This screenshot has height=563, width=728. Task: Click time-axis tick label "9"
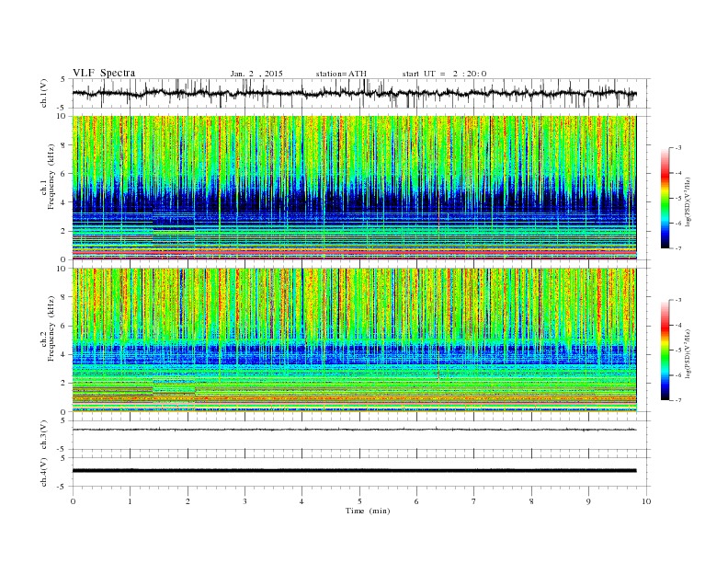click(x=588, y=501)
